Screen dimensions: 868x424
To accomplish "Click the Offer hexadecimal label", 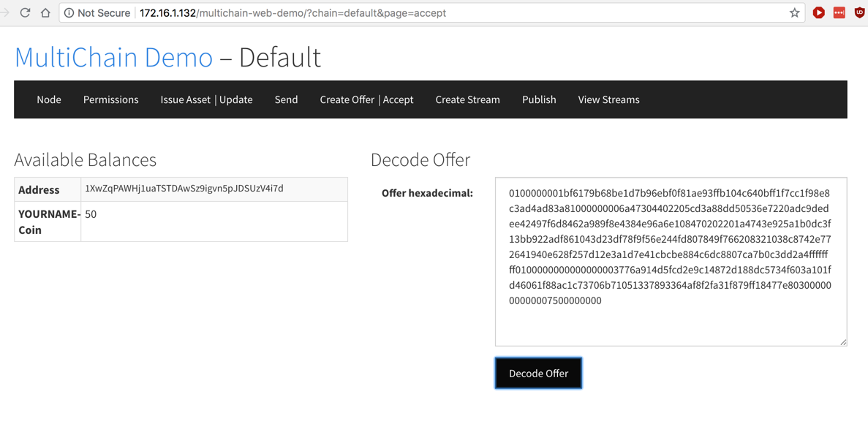I will click(x=427, y=192).
